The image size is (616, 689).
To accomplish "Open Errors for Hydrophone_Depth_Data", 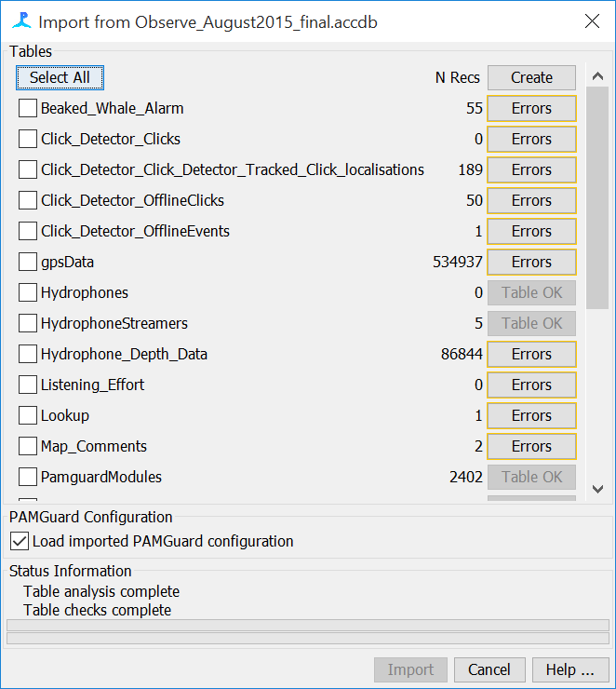I will (x=531, y=354).
